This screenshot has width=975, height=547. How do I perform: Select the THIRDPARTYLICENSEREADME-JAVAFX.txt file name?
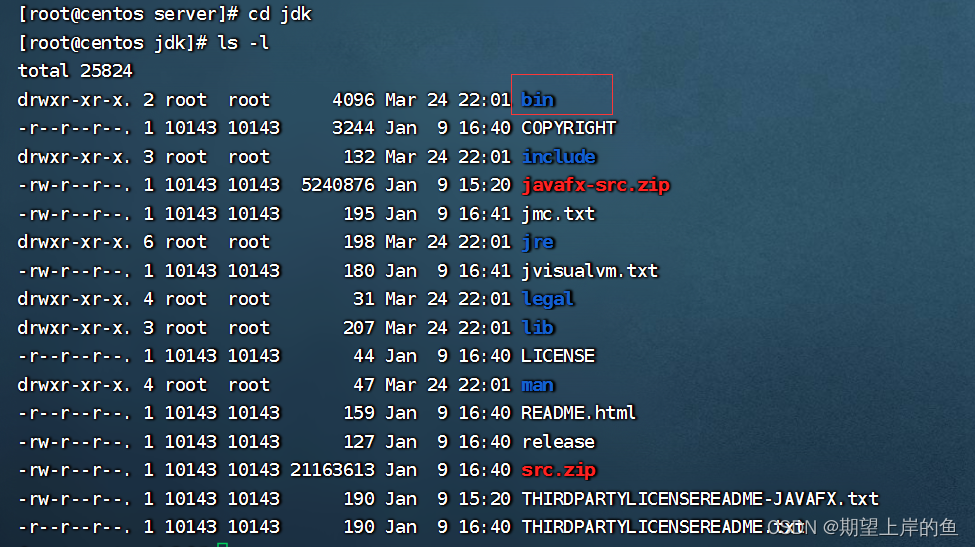tap(700, 499)
